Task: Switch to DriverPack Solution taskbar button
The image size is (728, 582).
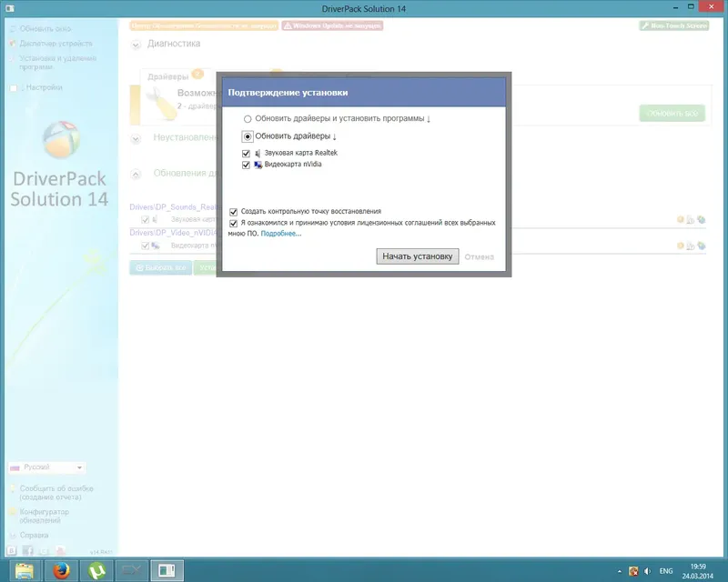Action: (167, 570)
